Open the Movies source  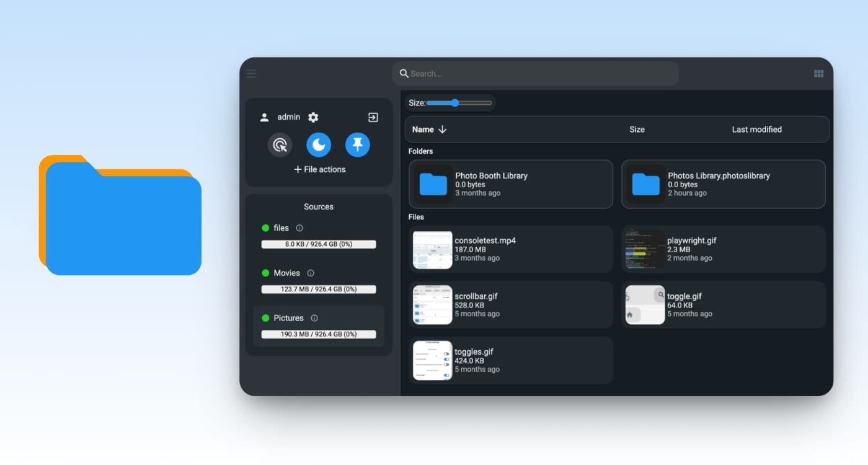click(287, 273)
